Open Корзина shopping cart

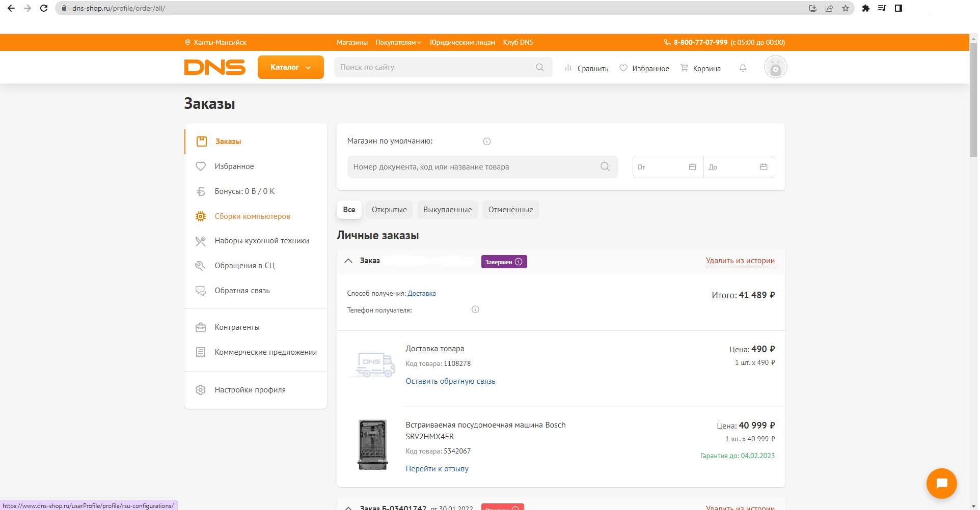700,68
